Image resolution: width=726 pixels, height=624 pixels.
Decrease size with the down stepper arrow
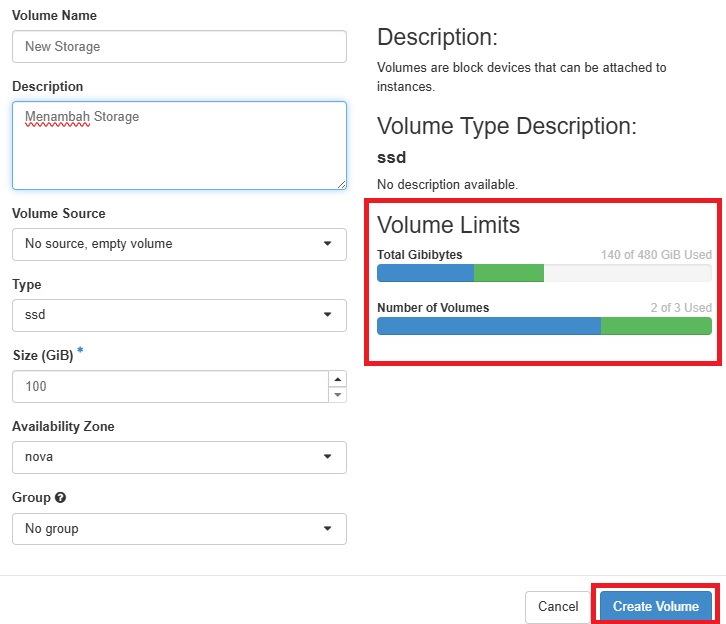click(x=338, y=395)
